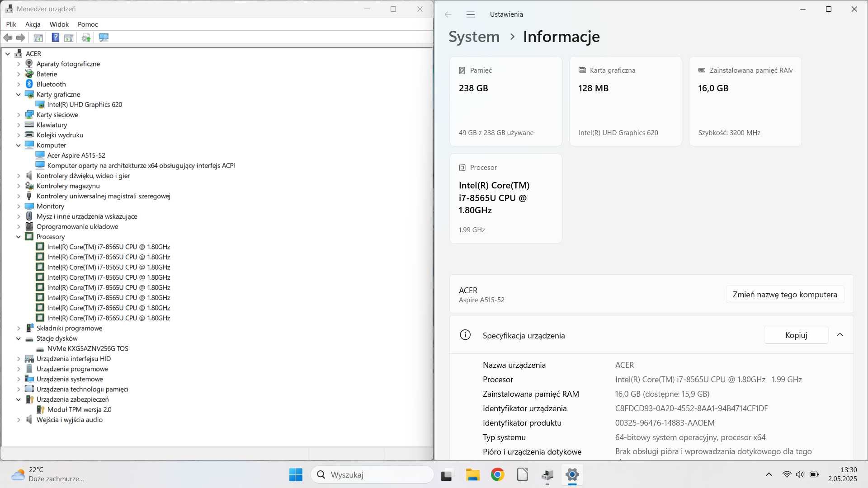Click the Baterie category icon
Image resolution: width=868 pixels, height=488 pixels.
(x=29, y=74)
